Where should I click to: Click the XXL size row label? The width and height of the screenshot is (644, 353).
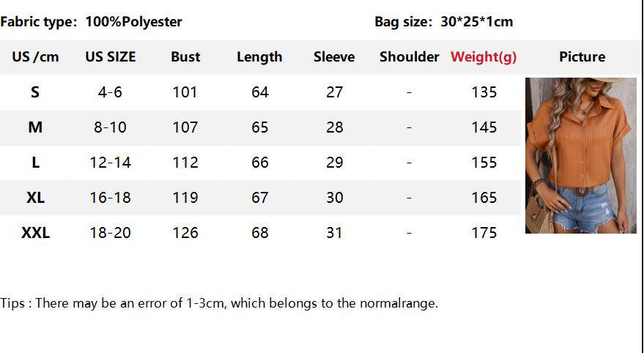click(35, 233)
